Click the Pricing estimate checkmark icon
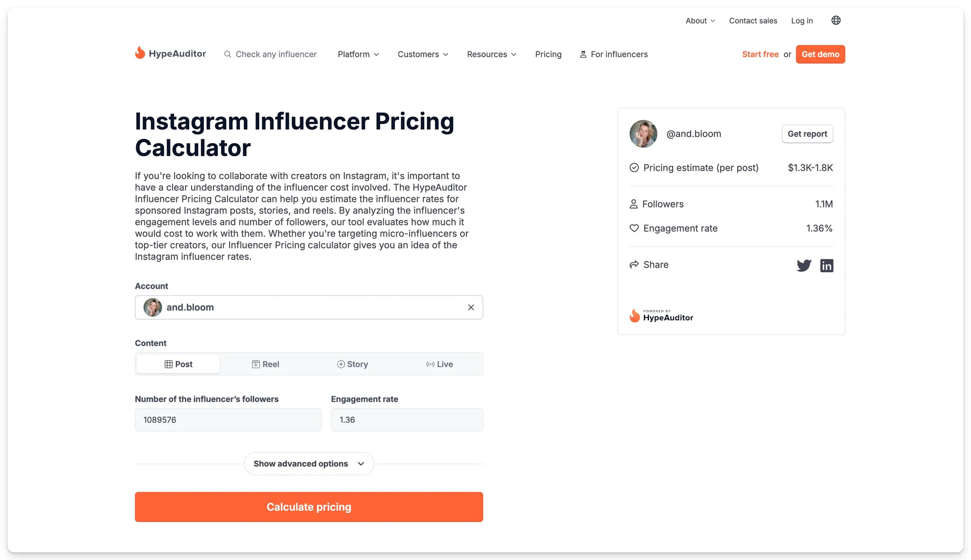971x560 pixels. coord(634,168)
